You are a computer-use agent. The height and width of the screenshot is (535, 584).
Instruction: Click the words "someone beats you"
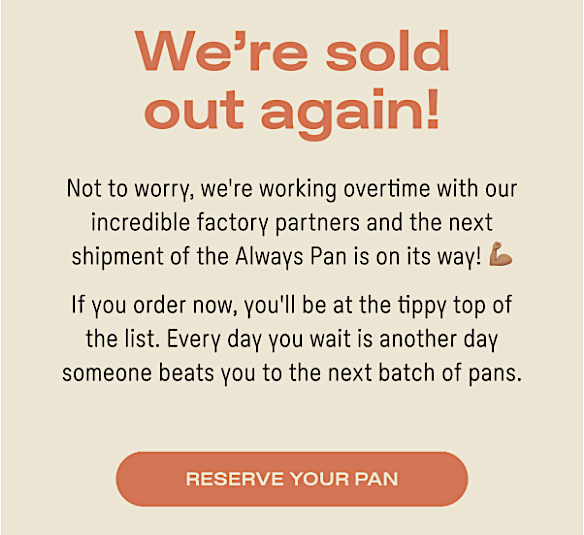click(159, 373)
